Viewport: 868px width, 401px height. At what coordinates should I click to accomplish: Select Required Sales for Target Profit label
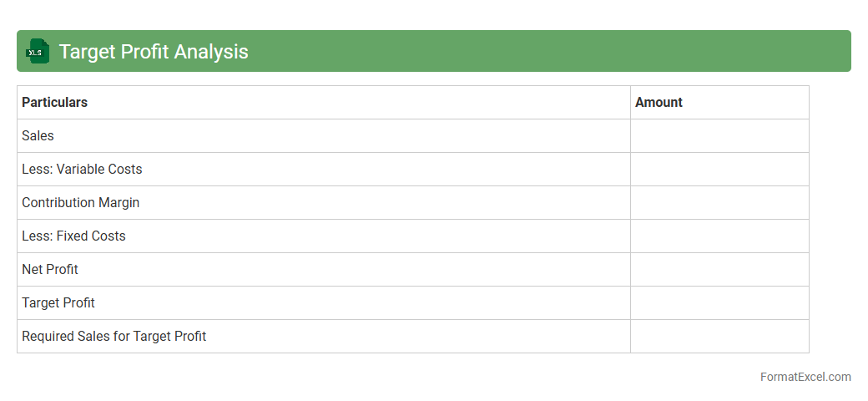pos(114,336)
